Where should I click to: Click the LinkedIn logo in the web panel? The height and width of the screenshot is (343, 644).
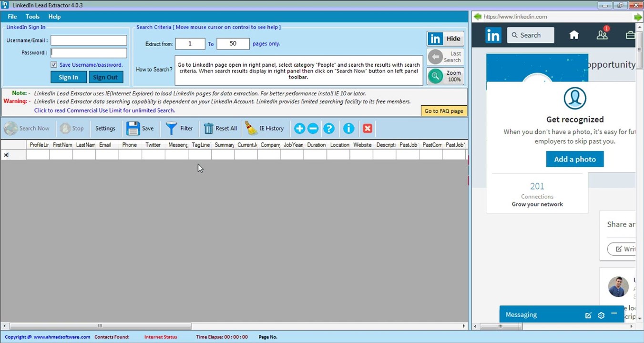click(x=493, y=35)
